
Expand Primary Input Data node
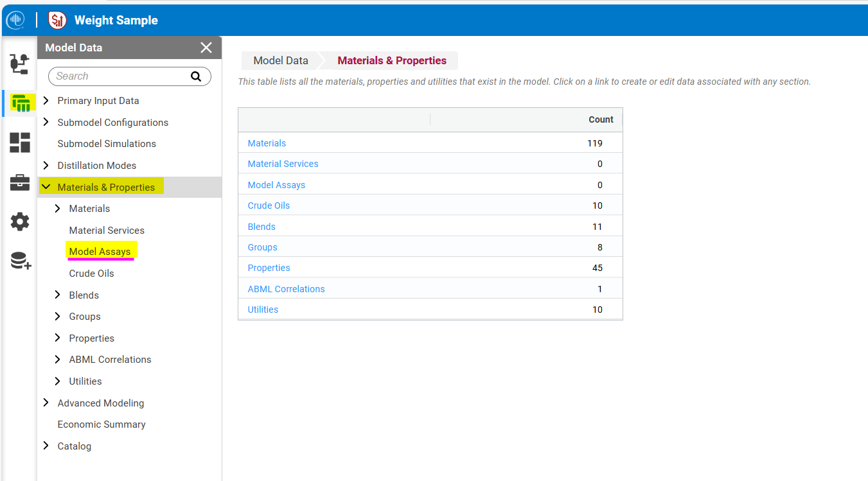(46, 101)
